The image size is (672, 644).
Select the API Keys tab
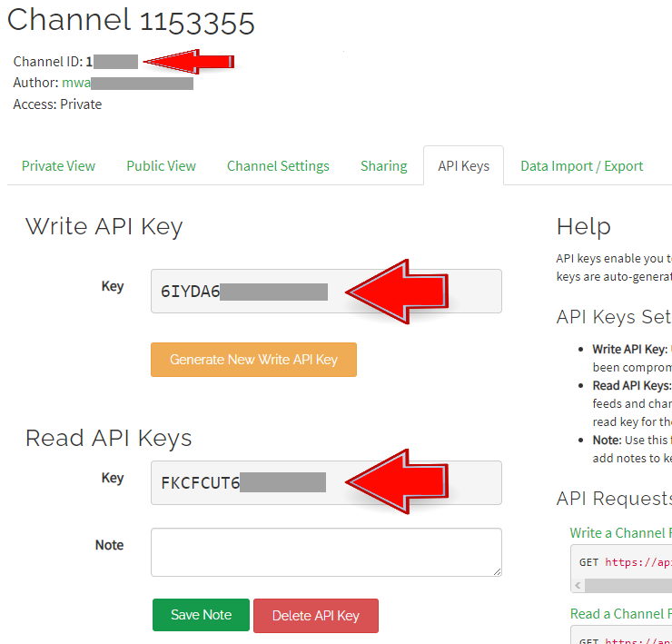(463, 165)
